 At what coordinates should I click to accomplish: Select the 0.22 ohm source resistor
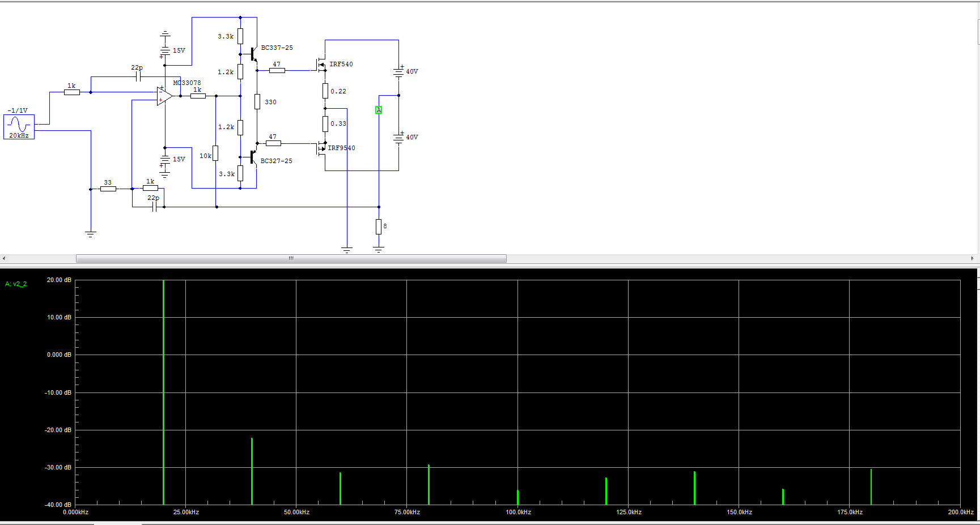pos(325,91)
